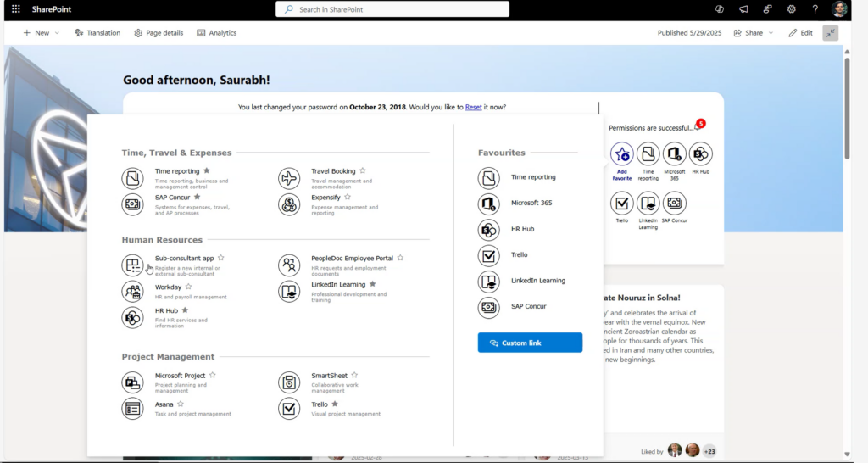Open HR Hub icon in Human Resources section
Viewport: 868px width, 463px height.
(133, 318)
